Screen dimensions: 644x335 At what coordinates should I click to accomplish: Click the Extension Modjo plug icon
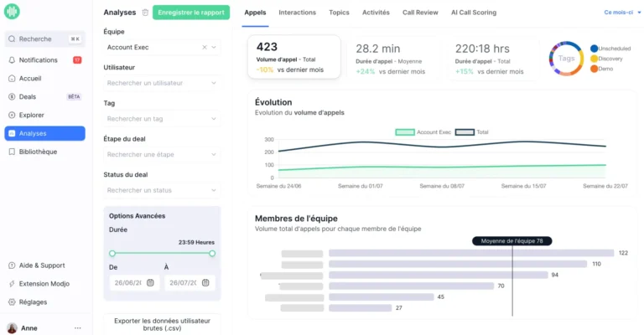[12, 284]
